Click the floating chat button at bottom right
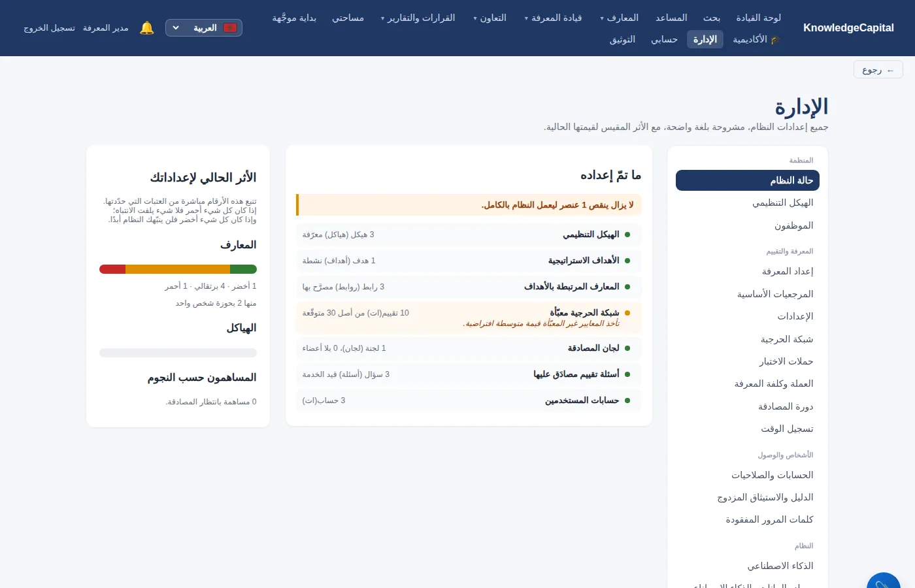The height and width of the screenshot is (588, 915). [884, 580]
